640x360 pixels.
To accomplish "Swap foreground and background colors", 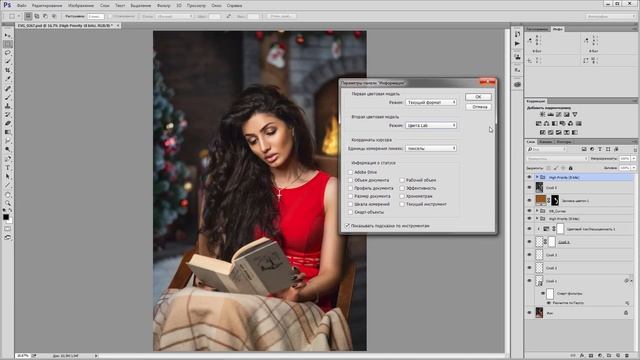I will click(11, 210).
